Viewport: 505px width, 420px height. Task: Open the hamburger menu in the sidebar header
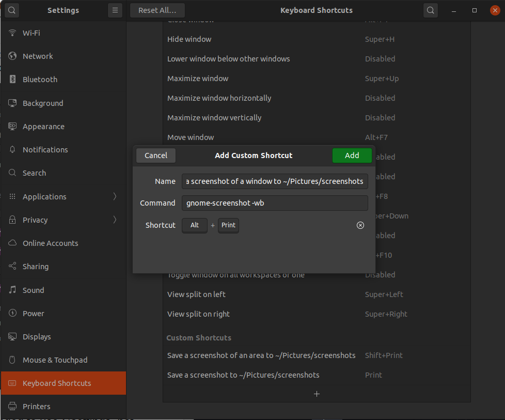[115, 10]
